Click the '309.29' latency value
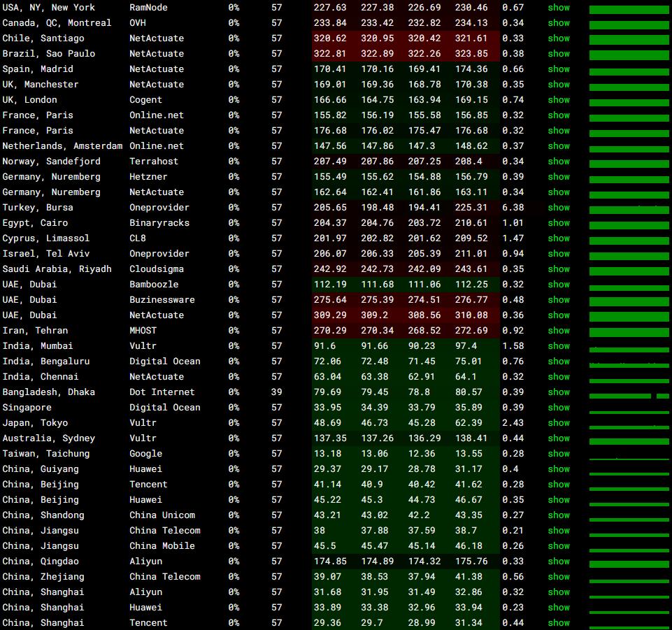The height and width of the screenshot is (630, 672). 330,315
